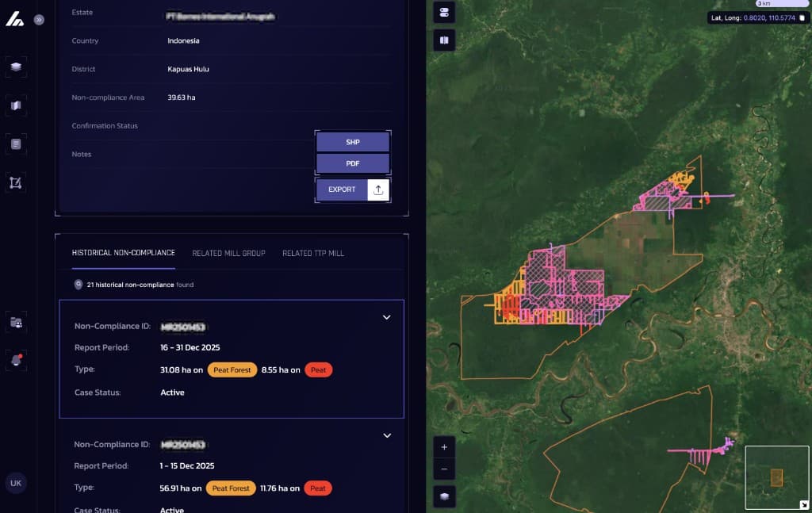
Task: Open the UK user avatar menu
Action: [x=16, y=483]
